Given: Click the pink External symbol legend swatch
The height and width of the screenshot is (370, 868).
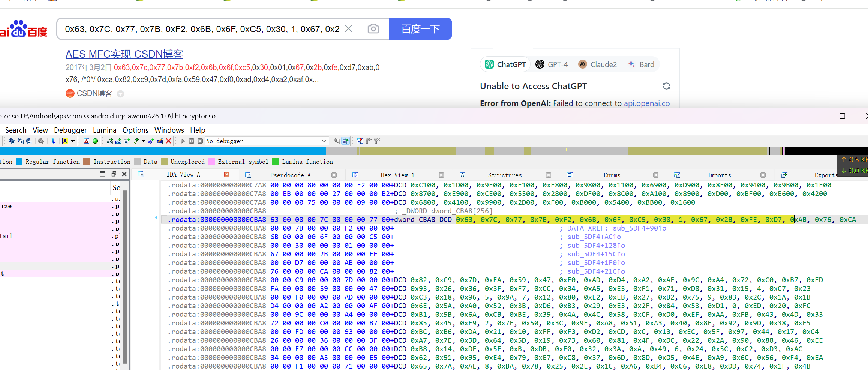Looking at the screenshot, I should pyautogui.click(x=211, y=162).
